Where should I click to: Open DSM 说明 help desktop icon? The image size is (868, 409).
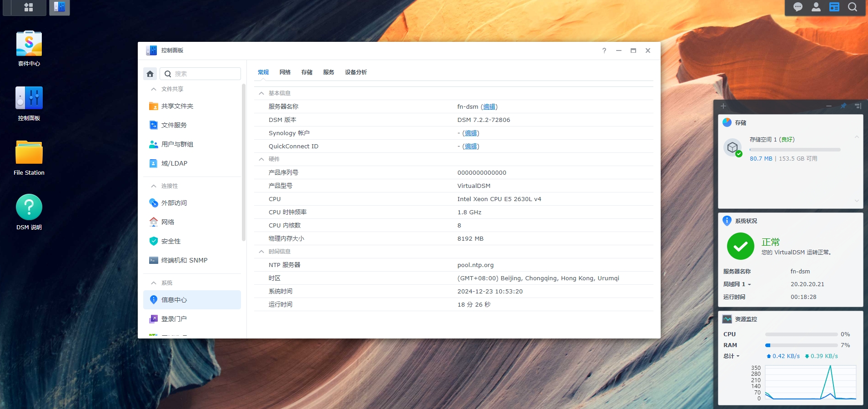pos(29,212)
